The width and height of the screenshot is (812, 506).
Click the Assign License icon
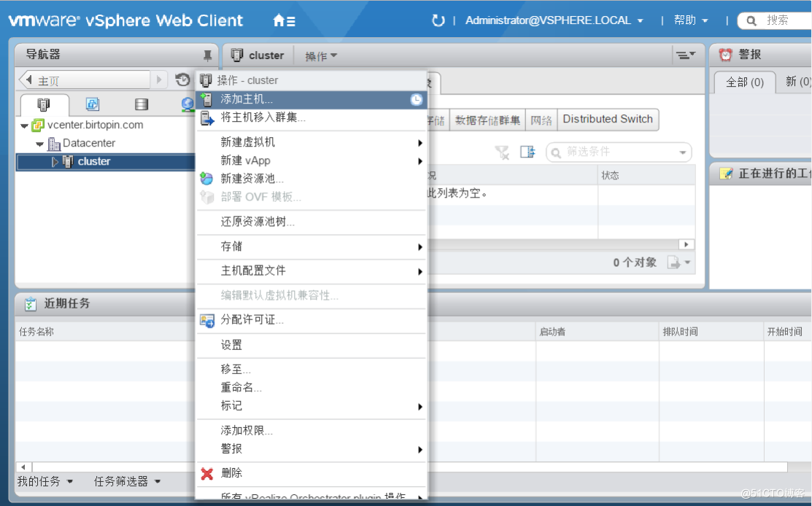tap(207, 321)
